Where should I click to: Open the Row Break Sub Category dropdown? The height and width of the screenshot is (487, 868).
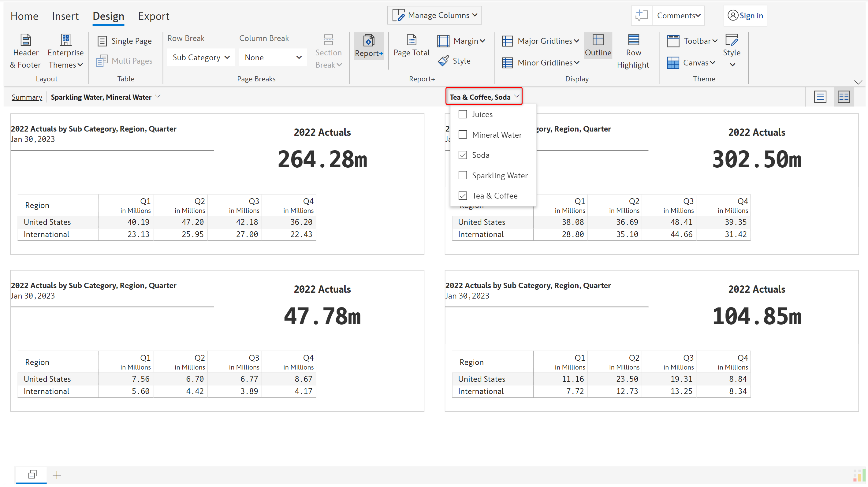201,58
